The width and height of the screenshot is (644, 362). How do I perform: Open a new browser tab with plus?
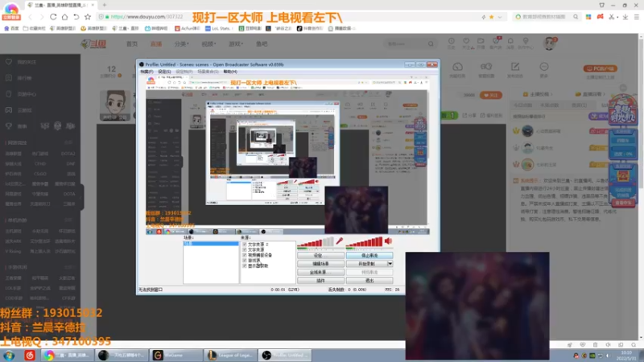point(105,5)
